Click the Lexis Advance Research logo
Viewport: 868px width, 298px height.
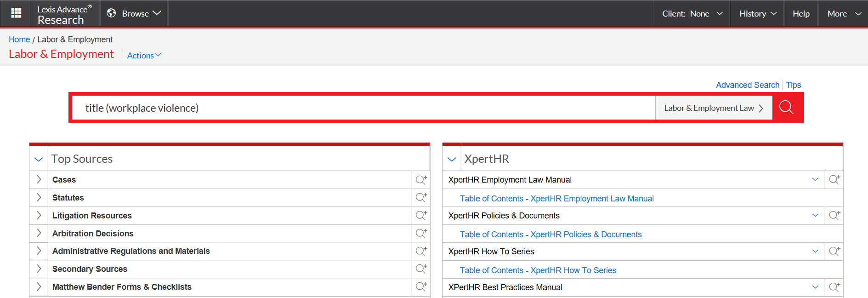coord(64,15)
